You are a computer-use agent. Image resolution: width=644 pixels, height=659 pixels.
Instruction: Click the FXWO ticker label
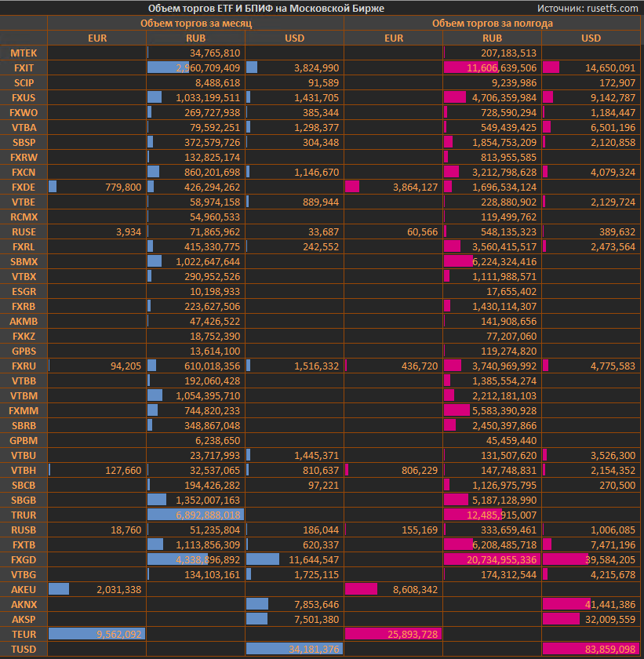click(24, 113)
